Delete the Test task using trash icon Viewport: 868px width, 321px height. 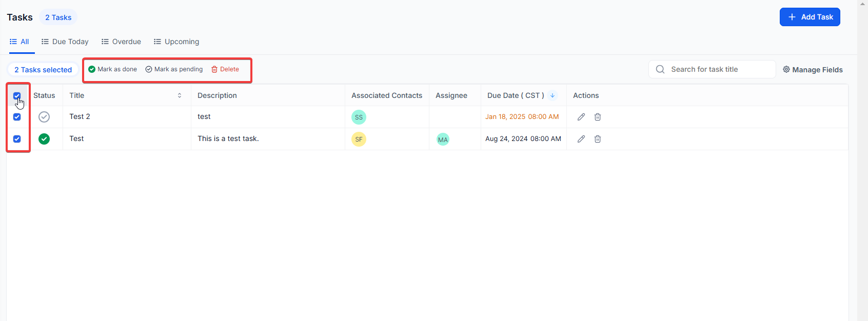[x=598, y=139]
